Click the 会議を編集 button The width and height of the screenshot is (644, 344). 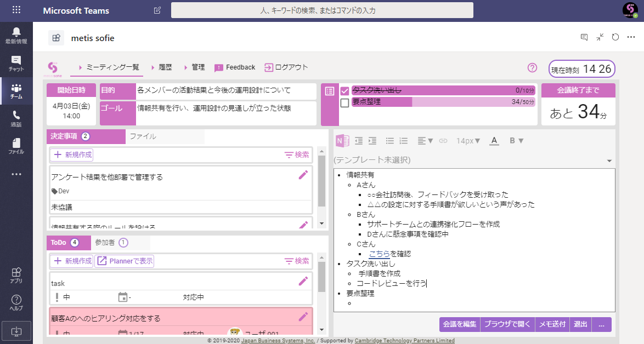(459, 324)
